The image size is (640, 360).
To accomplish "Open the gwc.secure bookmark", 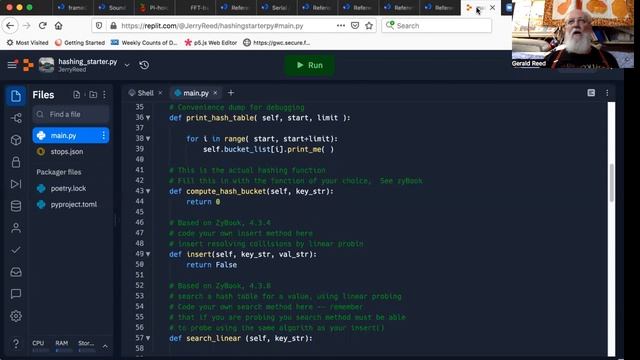I will pos(277,42).
